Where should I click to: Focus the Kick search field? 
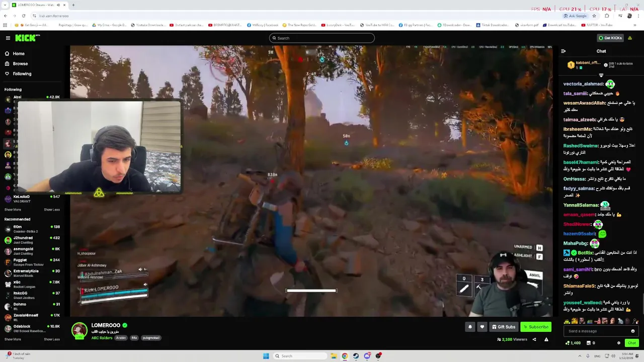click(322, 38)
